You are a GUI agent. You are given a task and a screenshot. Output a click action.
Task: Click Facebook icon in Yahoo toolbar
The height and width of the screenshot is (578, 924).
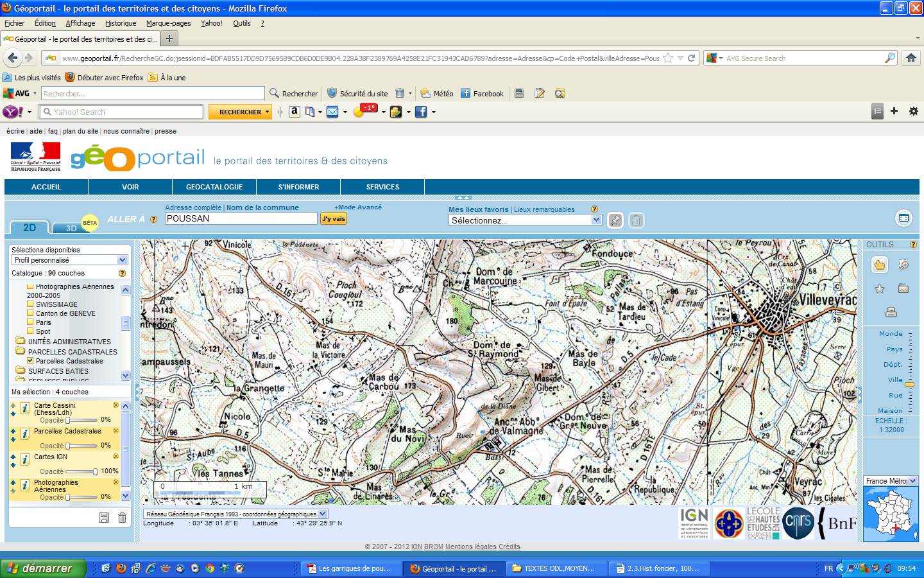point(421,112)
